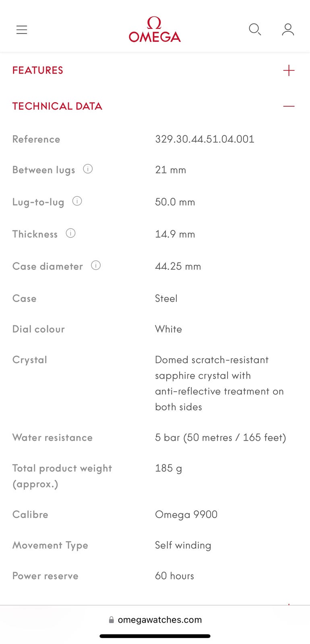Open the hamburger navigation menu

click(22, 30)
